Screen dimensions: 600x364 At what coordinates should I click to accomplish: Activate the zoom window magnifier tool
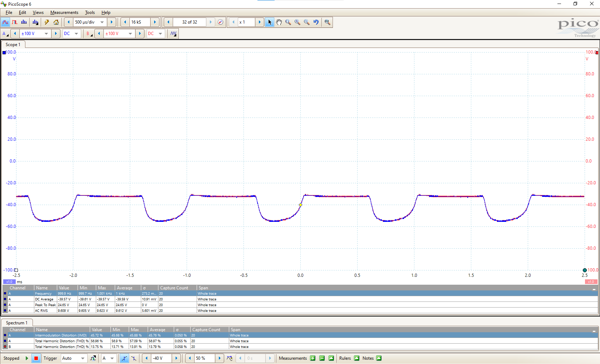[288, 22]
